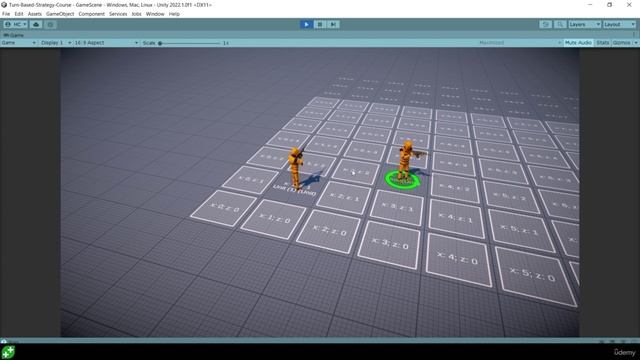Image resolution: width=640 pixels, height=360 pixels.
Task: Click grid cell x:2, z:0
Action: [329, 231]
